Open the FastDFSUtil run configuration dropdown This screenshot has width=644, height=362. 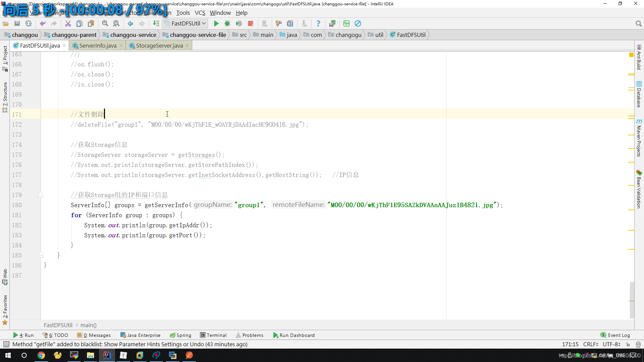[185, 23]
